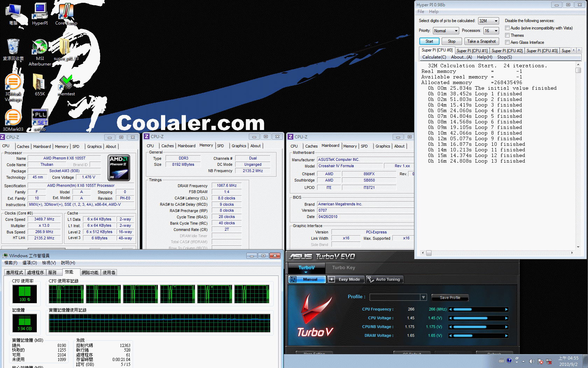
Task: Switch to the Turbo Key tab
Action: pos(343,268)
